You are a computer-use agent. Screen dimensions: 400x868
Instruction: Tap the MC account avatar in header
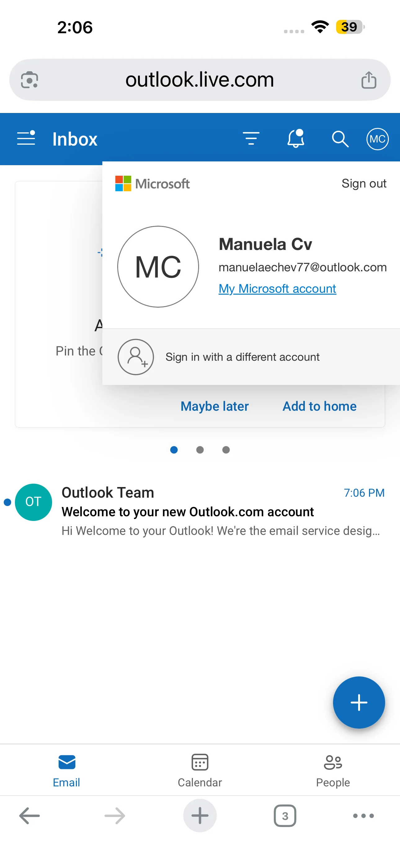click(377, 139)
